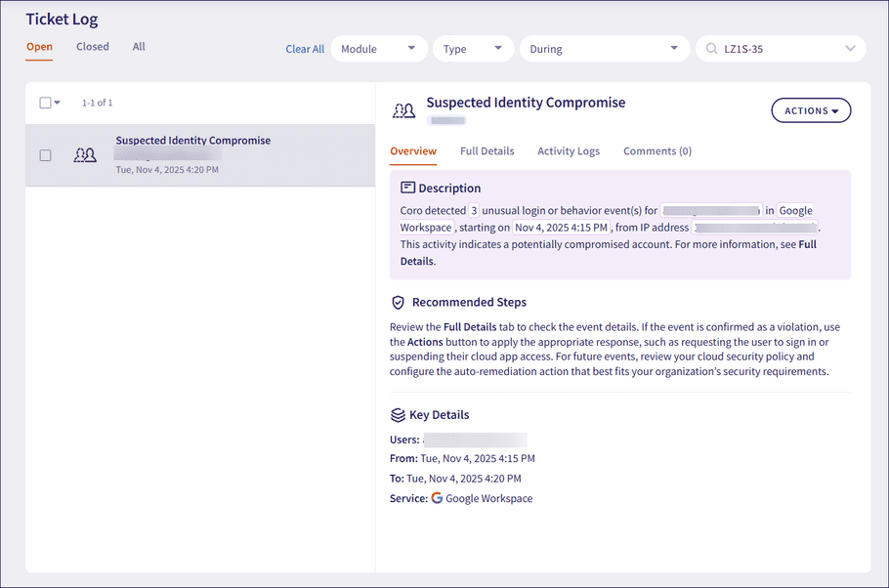Image resolution: width=889 pixels, height=588 pixels.
Task: Expand the During date filter
Action: tap(604, 49)
